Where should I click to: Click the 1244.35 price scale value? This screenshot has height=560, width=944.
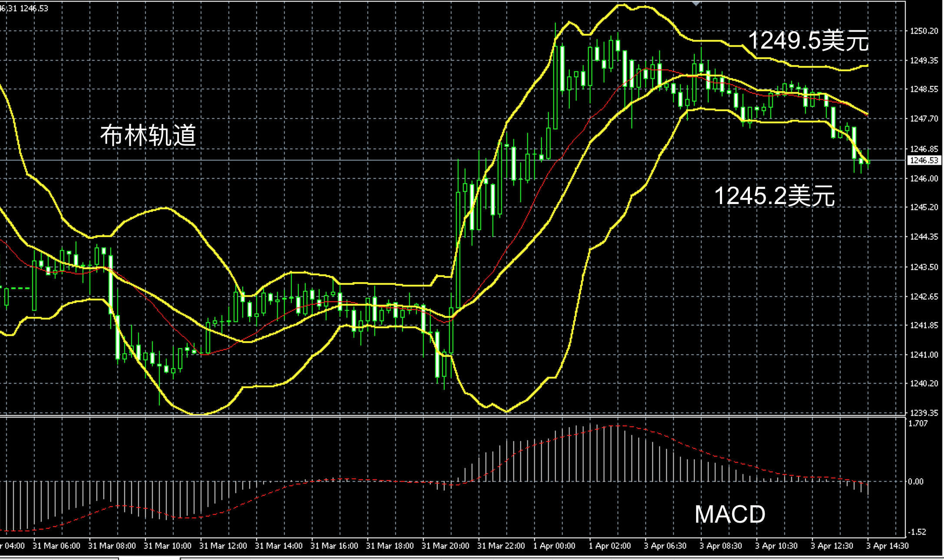pyautogui.click(x=924, y=237)
